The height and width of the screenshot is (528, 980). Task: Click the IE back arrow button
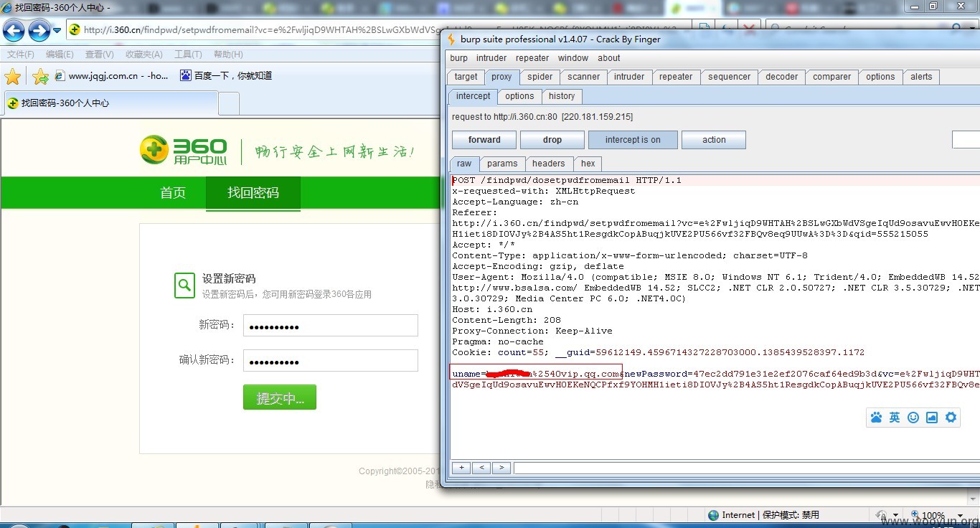tap(14, 30)
